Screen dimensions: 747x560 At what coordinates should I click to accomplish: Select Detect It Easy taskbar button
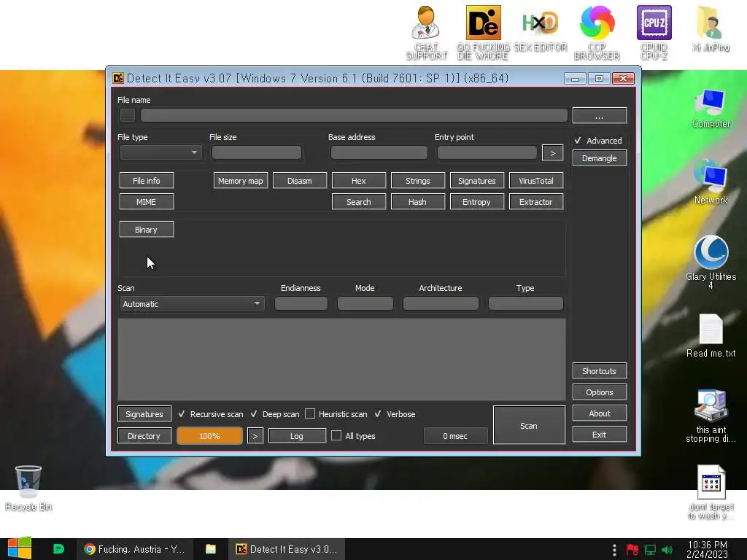[286, 549]
